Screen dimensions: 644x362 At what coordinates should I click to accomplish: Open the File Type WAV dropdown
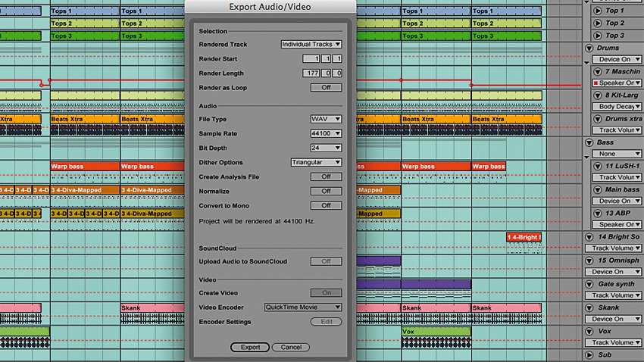326,119
